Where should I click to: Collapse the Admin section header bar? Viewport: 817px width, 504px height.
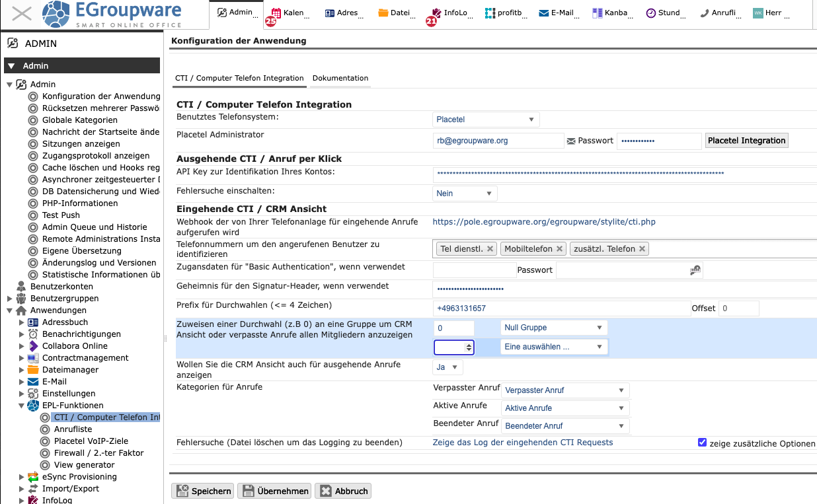click(82, 65)
